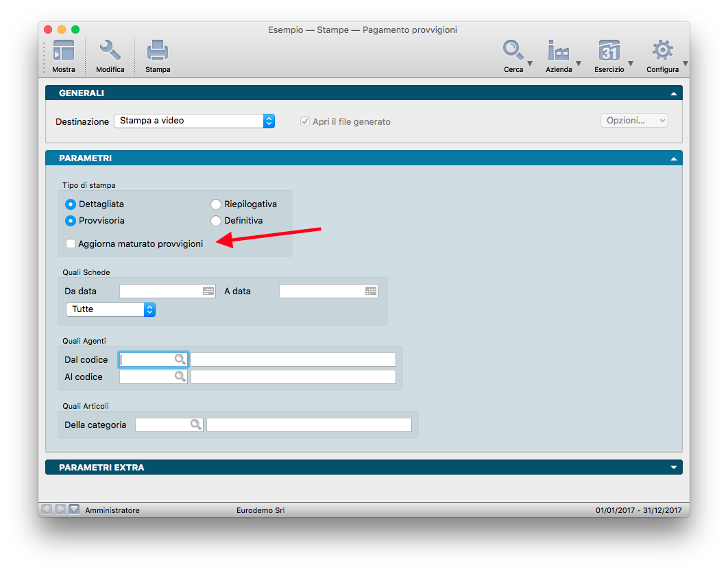
Task: Open calendar picker for Da data
Action: [x=208, y=291]
